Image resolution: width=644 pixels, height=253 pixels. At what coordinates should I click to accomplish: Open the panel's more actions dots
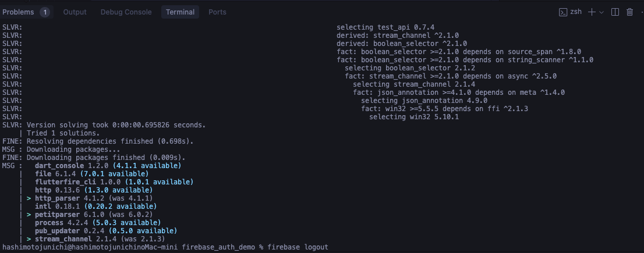[x=642, y=12]
